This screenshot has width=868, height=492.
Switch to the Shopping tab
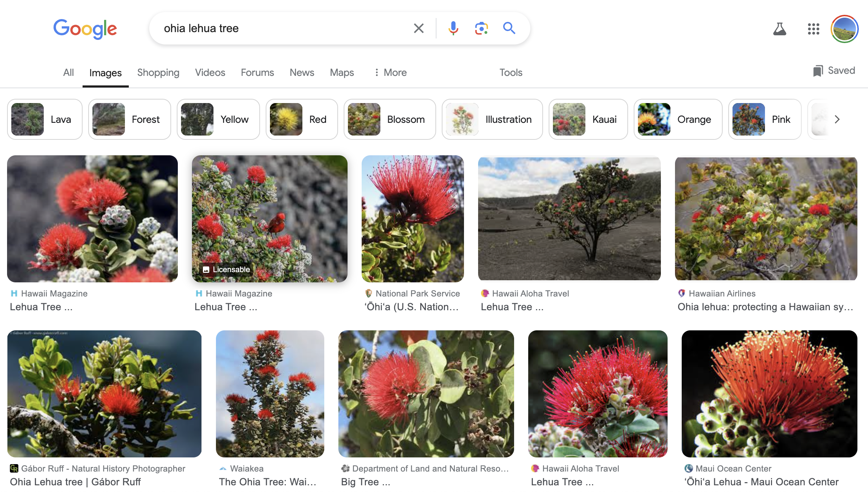[x=158, y=72]
